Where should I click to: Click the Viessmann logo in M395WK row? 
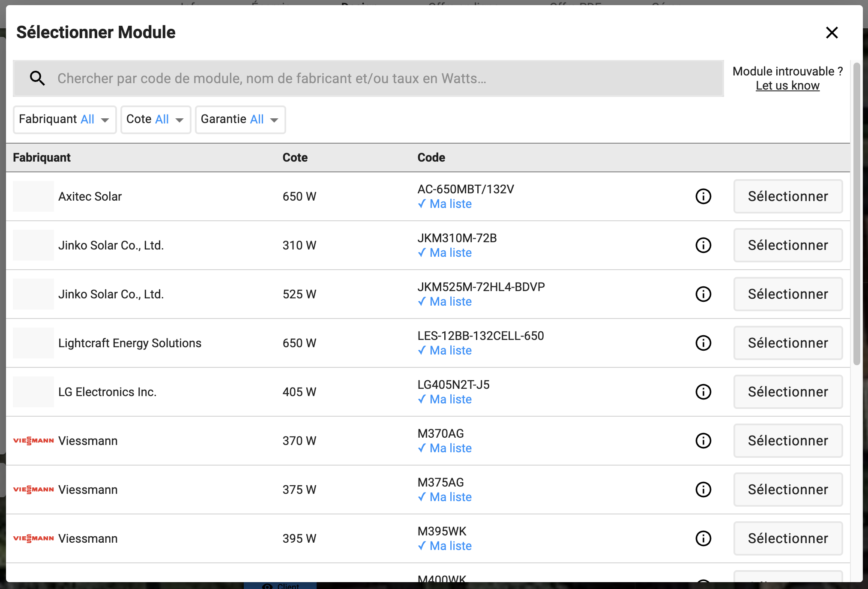pos(33,538)
